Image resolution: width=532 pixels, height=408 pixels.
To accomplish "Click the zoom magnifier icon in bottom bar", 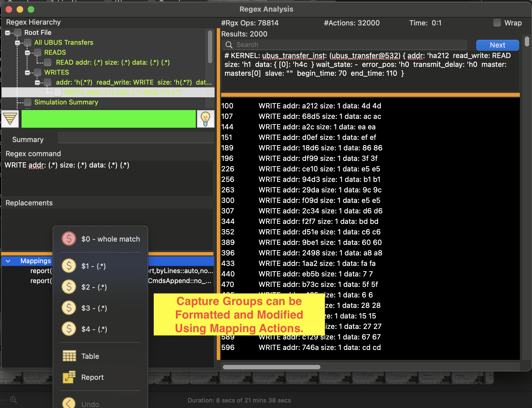I will 13,400.
